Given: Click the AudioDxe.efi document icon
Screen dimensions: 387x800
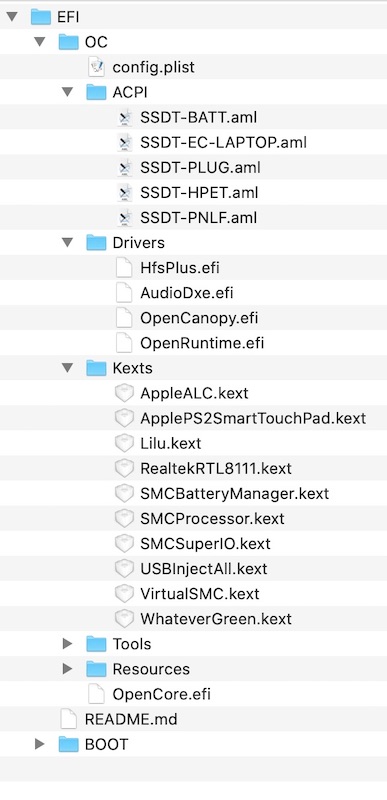Looking at the screenshot, I should [x=124, y=292].
